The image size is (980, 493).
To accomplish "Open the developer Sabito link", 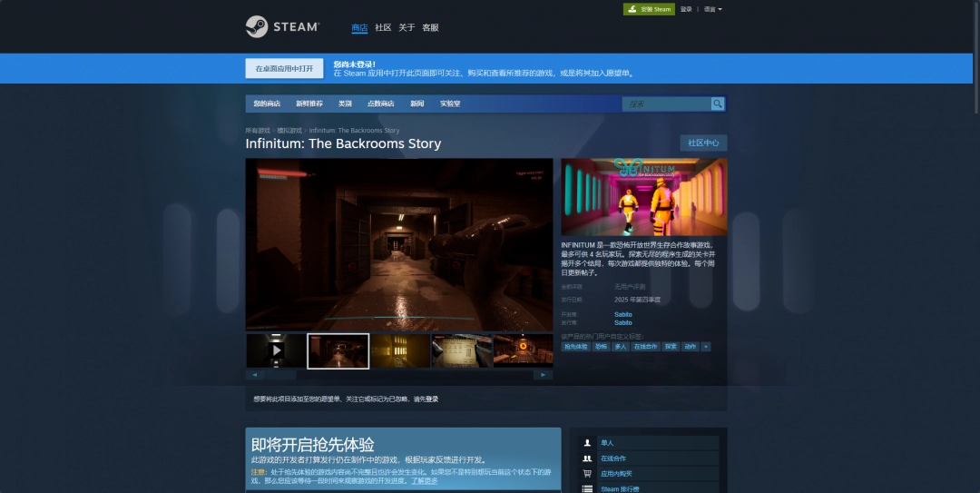I will (x=622, y=314).
